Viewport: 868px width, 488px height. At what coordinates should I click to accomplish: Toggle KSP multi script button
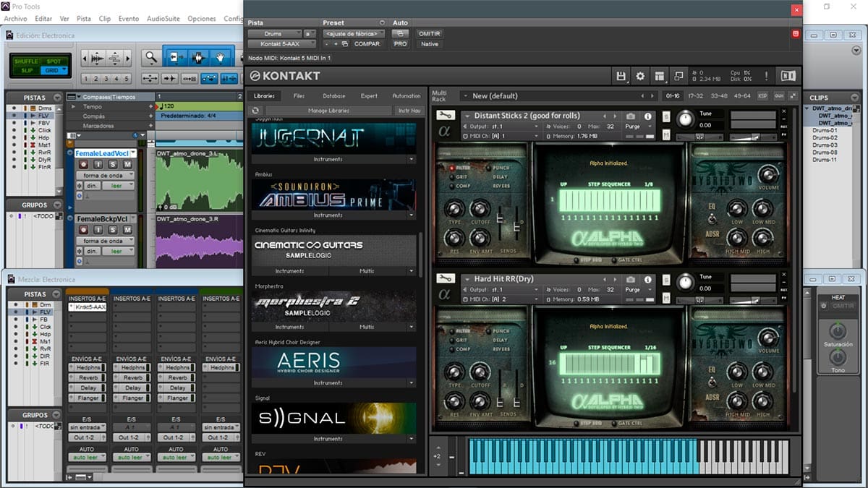pos(762,96)
